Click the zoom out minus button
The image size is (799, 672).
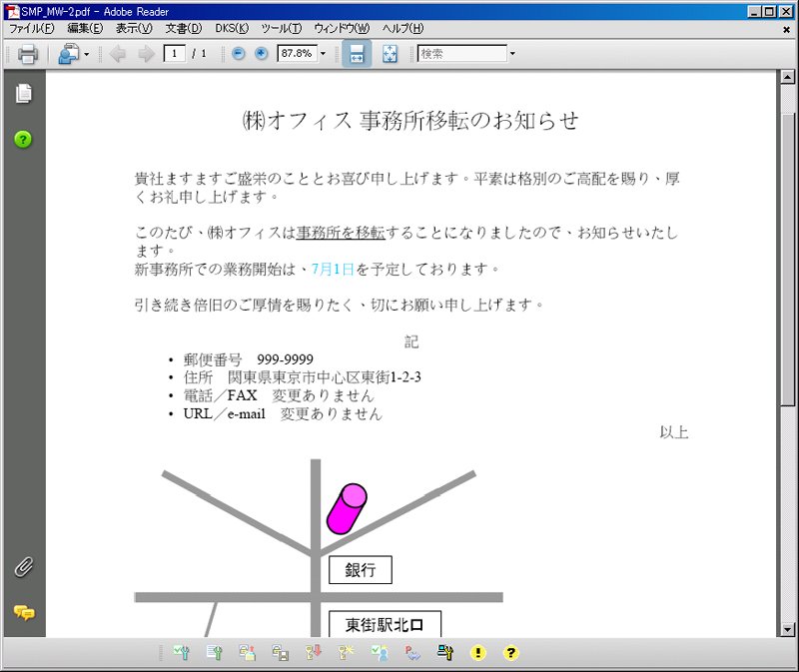238,53
